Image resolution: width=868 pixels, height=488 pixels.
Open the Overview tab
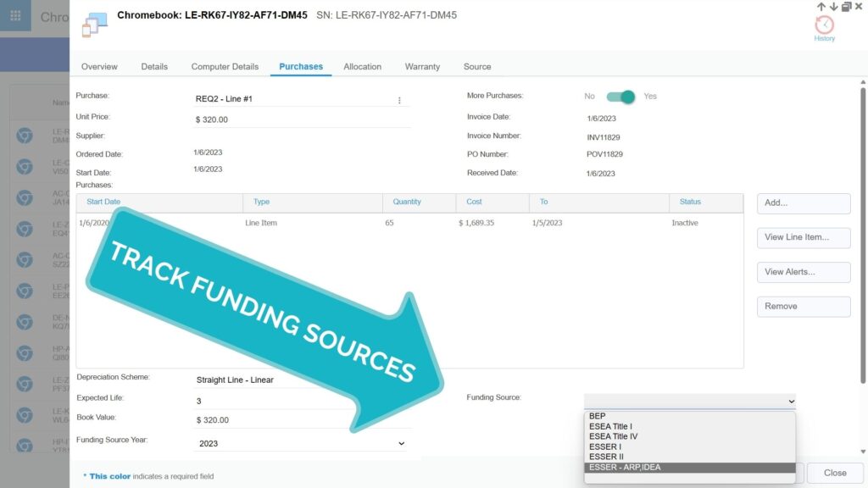(99, 66)
